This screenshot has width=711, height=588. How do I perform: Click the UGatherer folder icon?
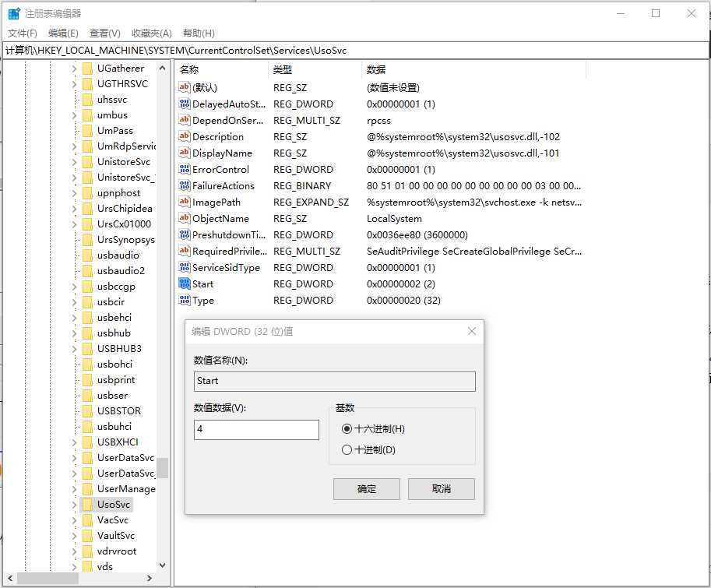click(x=87, y=69)
